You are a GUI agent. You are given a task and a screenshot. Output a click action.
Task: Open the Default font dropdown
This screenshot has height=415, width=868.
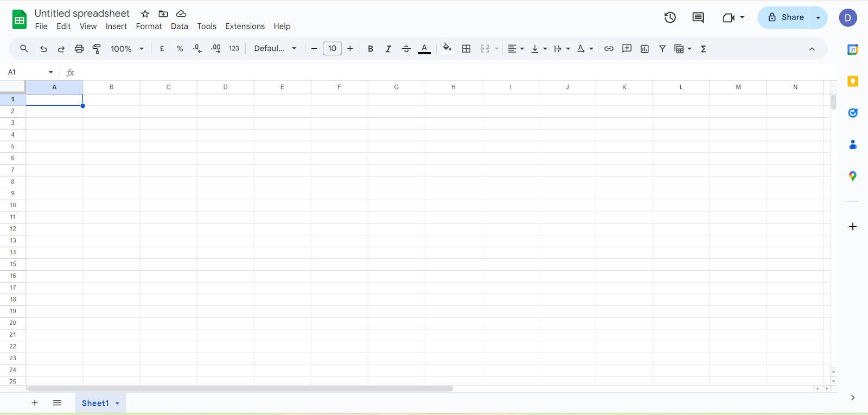click(276, 49)
